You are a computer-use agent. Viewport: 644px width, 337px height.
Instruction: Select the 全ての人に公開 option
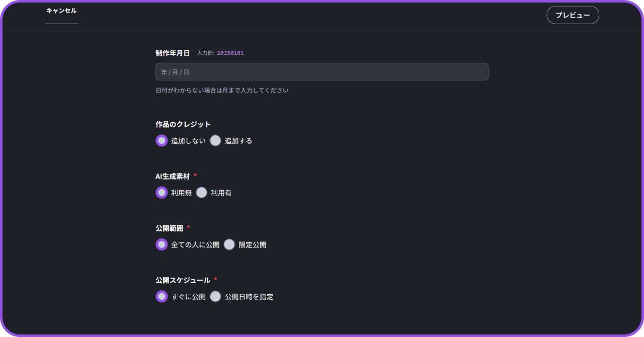(162, 244)
